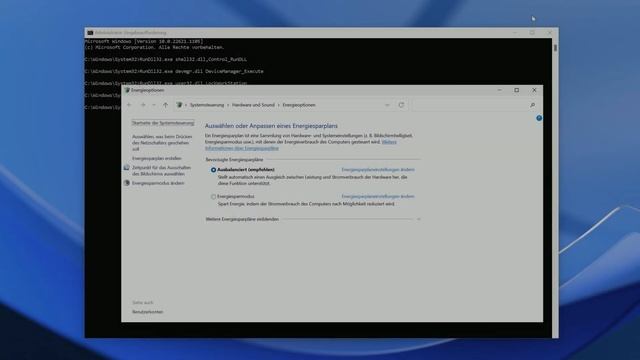The width and height of the screenshot is (640, 360).
Task: Open the address bar history dropdown
Action: point(387,105)
